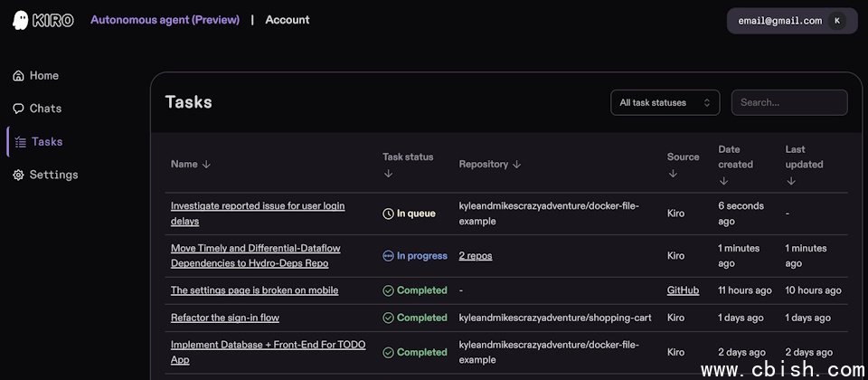
Task: Follow the GitHub source link
Action: click(x=683, y=290)
